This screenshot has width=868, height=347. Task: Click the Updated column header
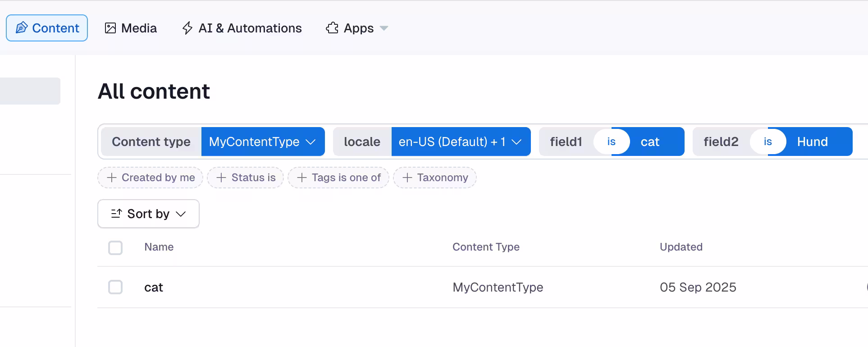[681, 247]
